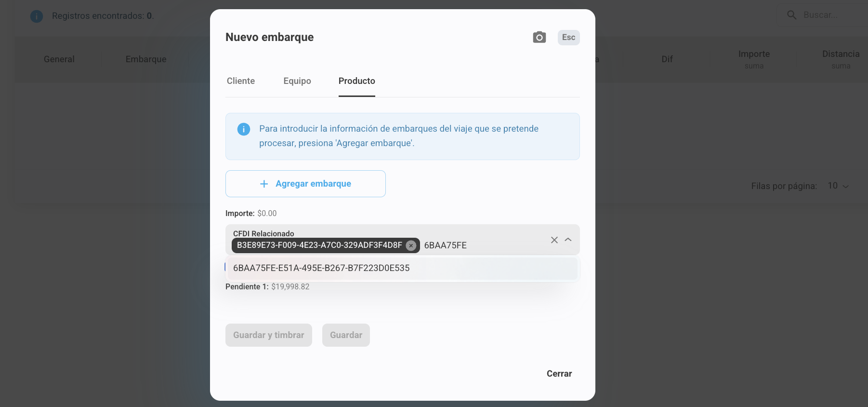Click the Guardar button
This screenshot has width=868, height=407.
(346, 335)
